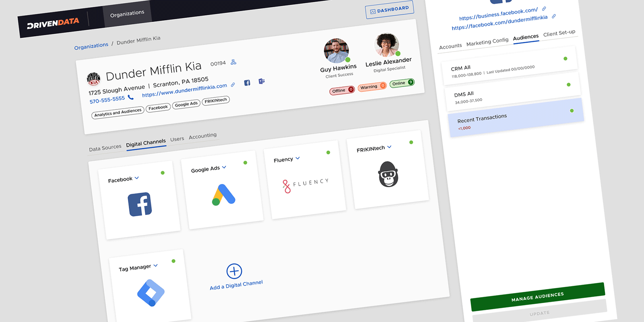Click the Facebook card green status dot

(163, 173)
